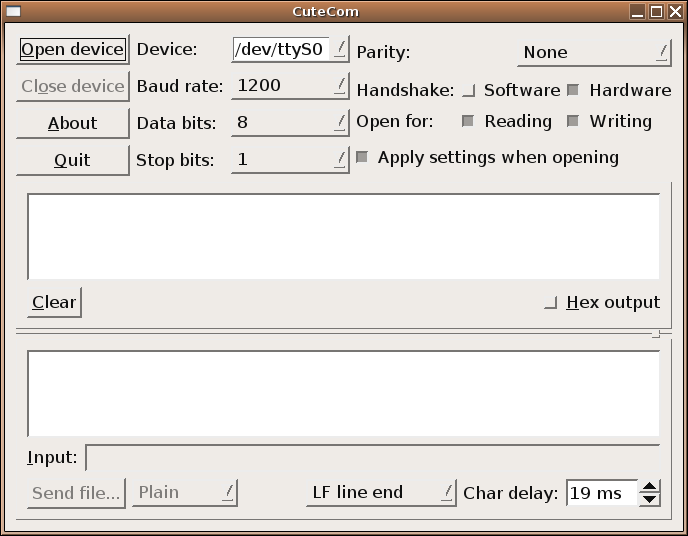Decrease Char delay with down arrow
Image resolution: width=688 pixels, height=536 pixels.
click(x=650, y=500)
